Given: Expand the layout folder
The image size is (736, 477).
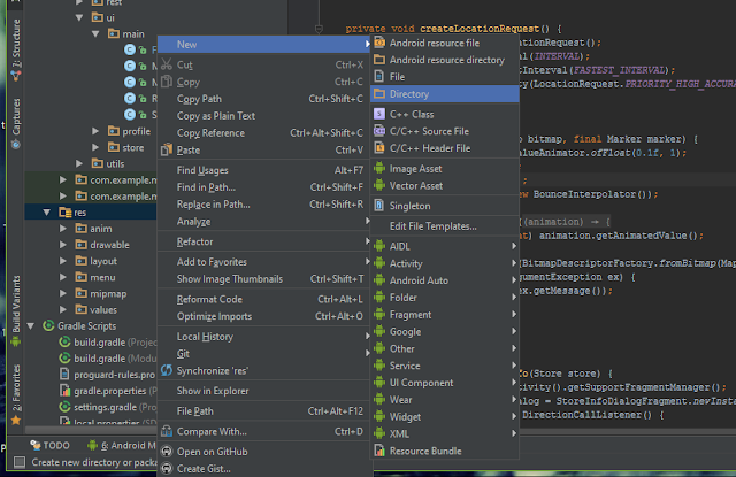Looking at the screenshot, I should pos(63,261).
